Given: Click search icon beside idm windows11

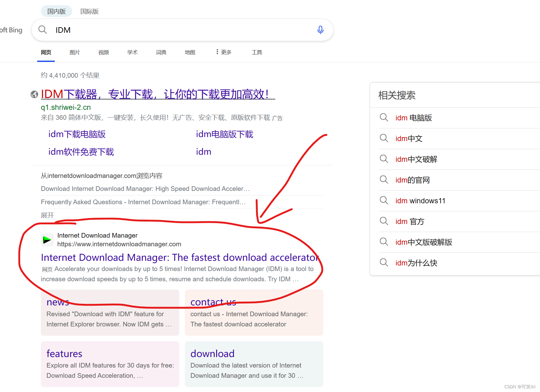Looking at the screenshot, I should point(384,200).
